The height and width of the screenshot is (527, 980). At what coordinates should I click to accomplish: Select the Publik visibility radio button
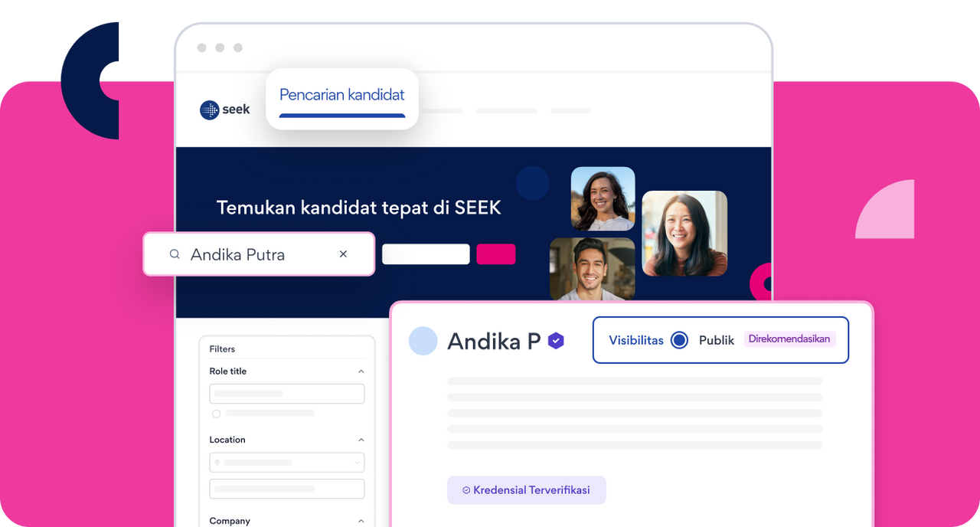pos(679,340)
